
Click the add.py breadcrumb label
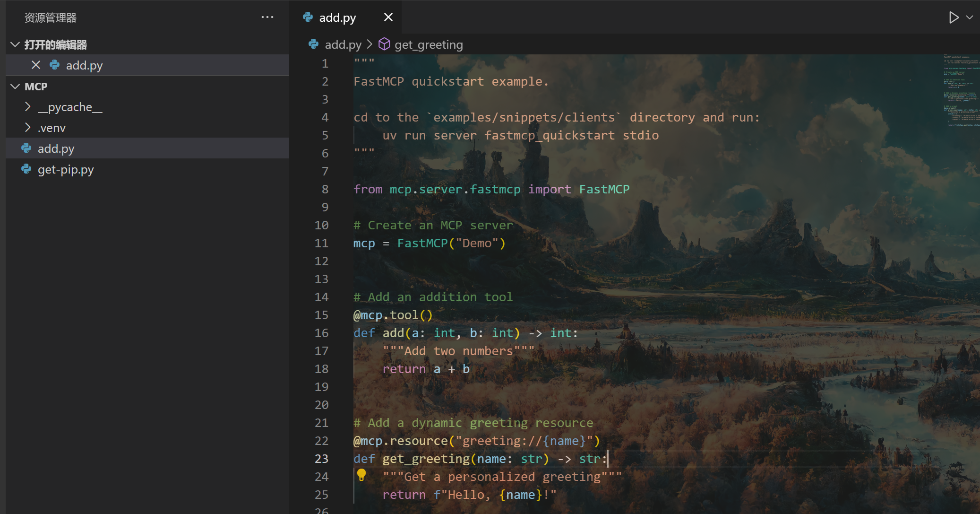pyautogui.click(x=343, y=44)
